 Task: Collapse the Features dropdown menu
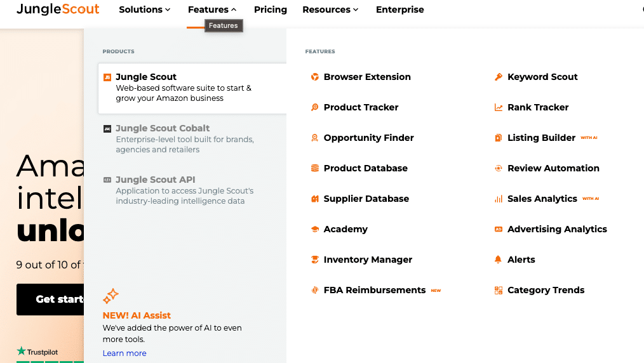[212, 10]
